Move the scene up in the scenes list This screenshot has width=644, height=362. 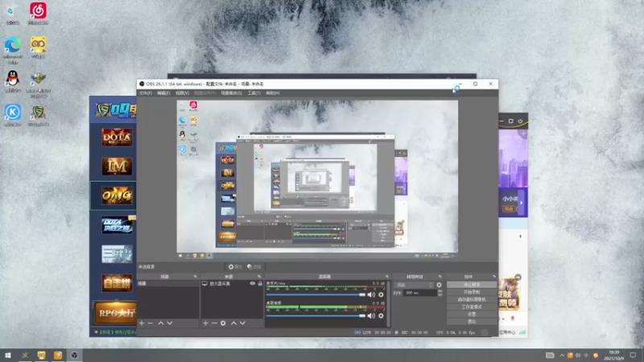161,323
